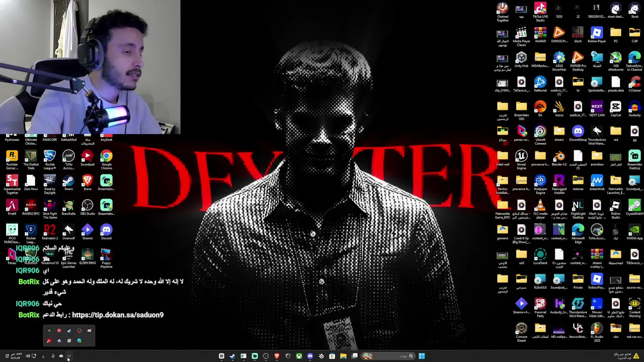644x362 pixels.
Task: Open the Crimson Desert shortcut
Action: click(521, 332)
